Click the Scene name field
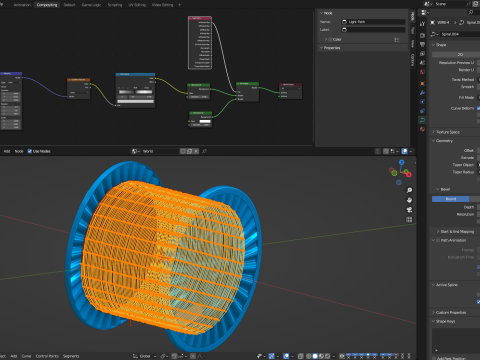 [450, 4]
